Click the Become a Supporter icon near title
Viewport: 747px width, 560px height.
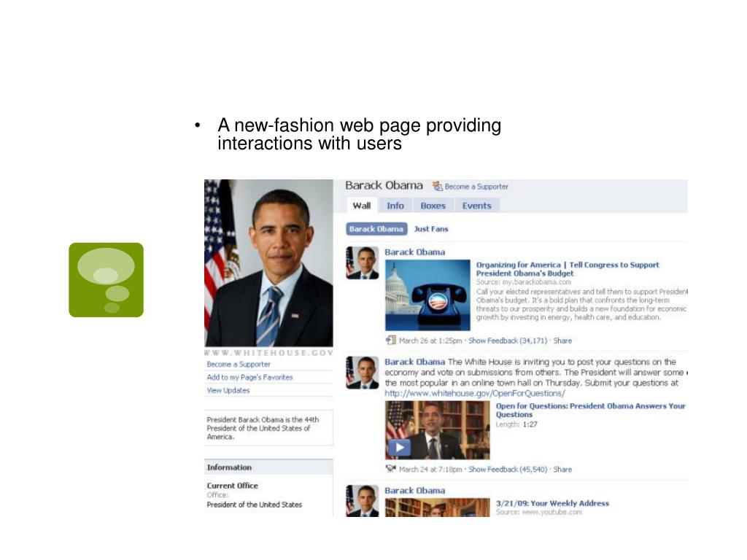(438, 186)
